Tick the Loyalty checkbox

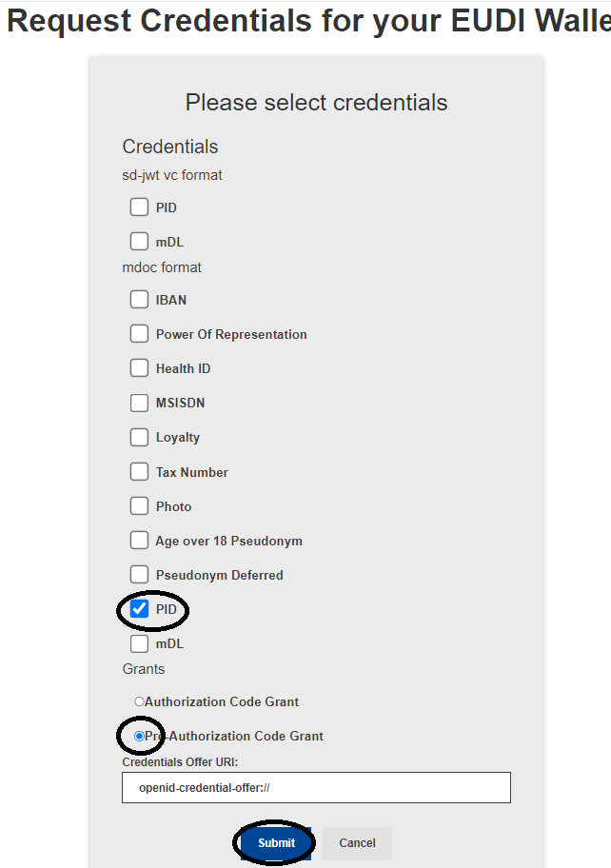pyautogui.click(x=140, y=438)
